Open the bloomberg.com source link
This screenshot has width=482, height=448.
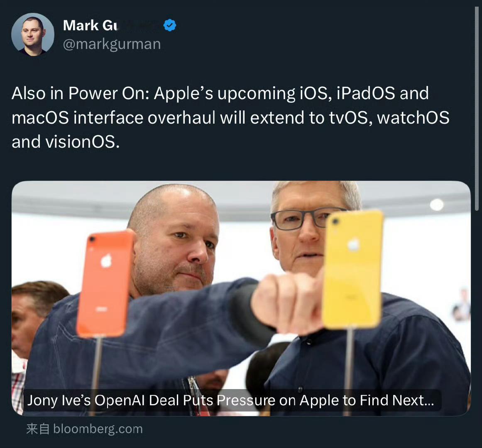(x=98, y=429)
